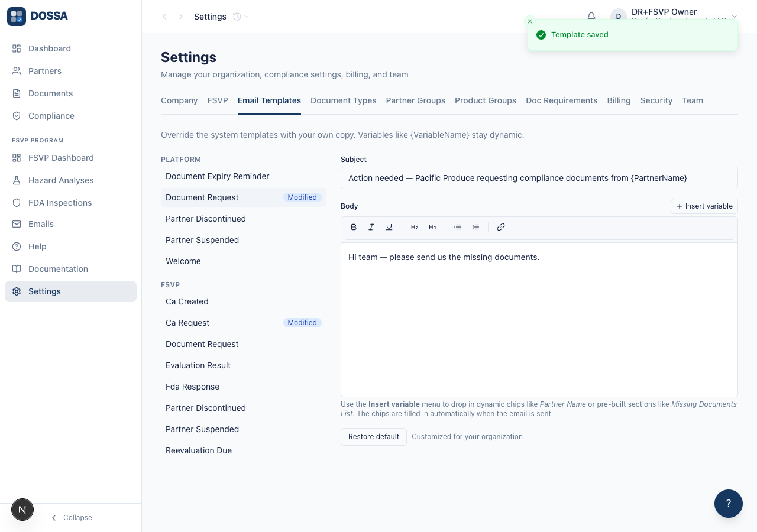Toggle underline formatting

(389, 227)
